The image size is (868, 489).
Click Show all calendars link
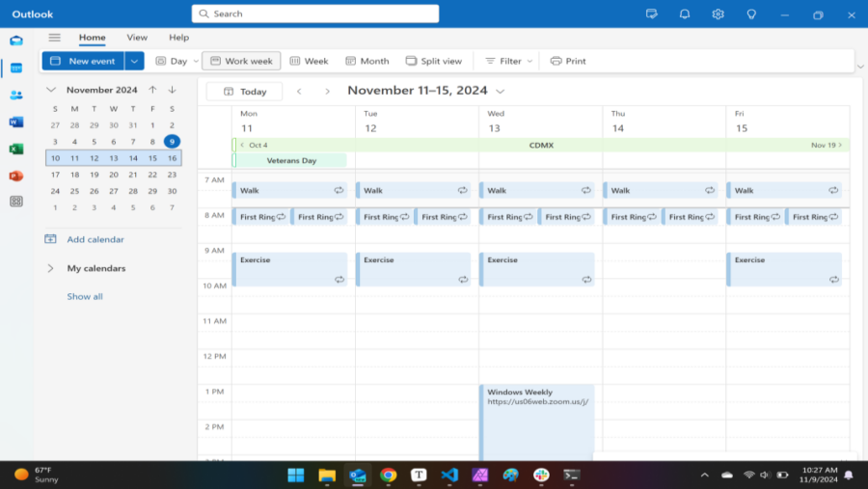[85, 297]
